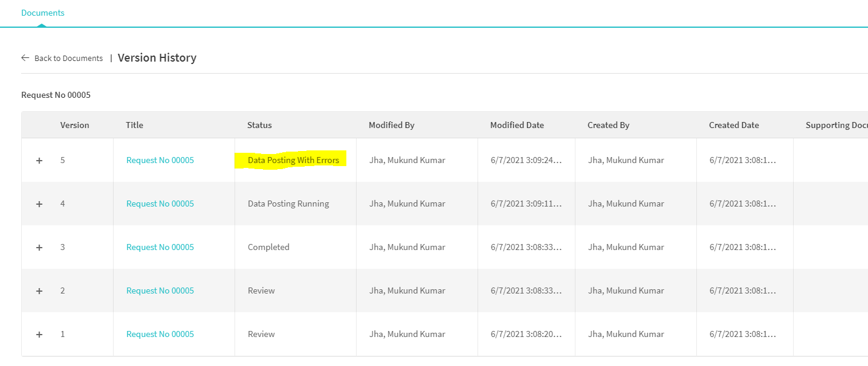Click the back arrow icon beside Back to Documents
Viewport: 868px width, 366px height.
(x=25, y=58)
